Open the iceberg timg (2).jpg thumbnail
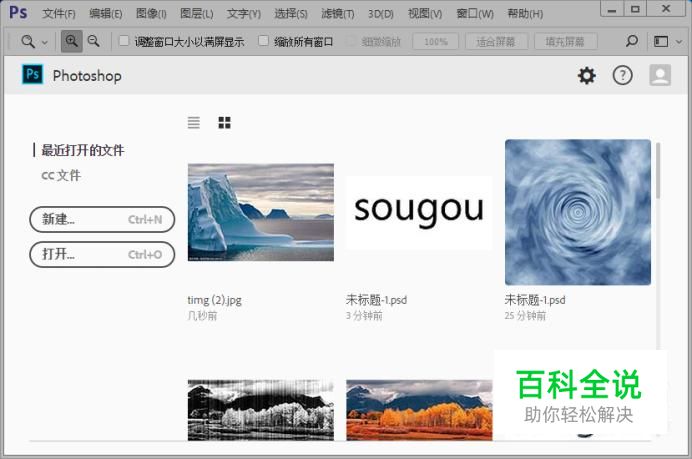This screenshot has height=459, width=692. (x=261, y=212)
